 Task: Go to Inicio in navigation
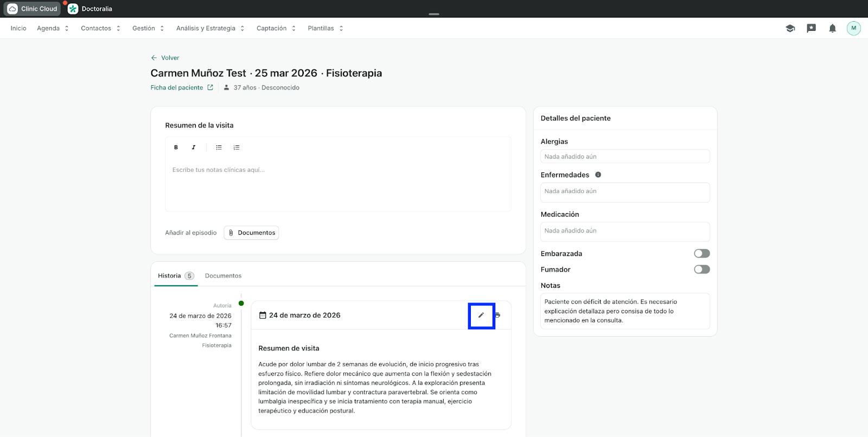[18, 28]
